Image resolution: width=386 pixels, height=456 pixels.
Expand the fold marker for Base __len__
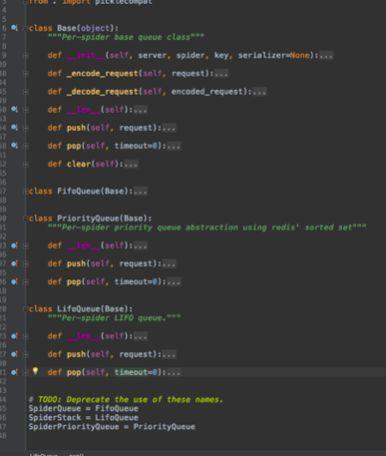coord(26,109)
